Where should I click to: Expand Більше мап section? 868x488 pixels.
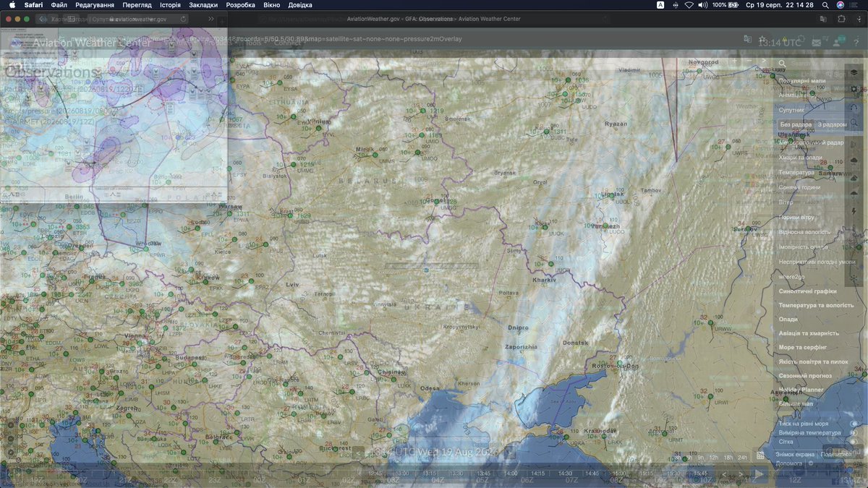point(795,403)
